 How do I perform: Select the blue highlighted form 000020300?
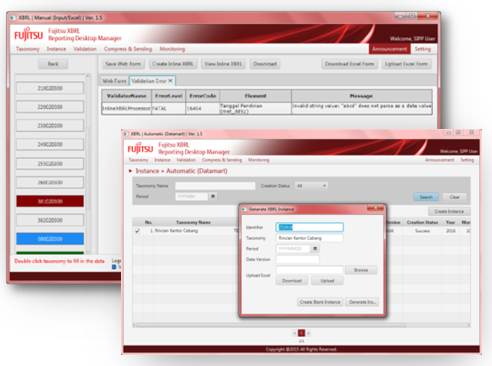50,239
